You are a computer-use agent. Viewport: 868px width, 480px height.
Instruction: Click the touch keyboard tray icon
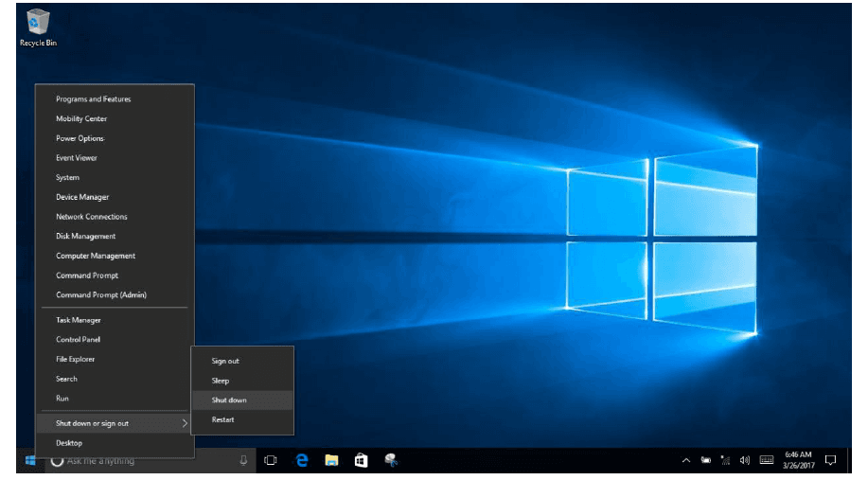coord(766,460)
